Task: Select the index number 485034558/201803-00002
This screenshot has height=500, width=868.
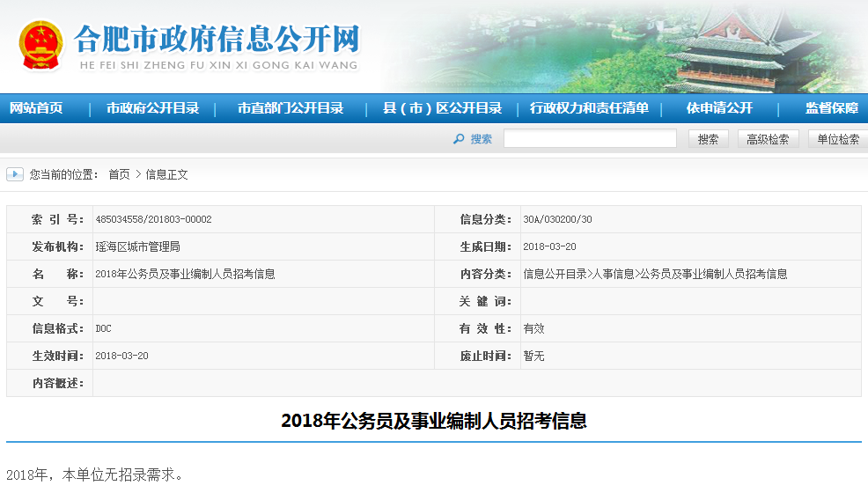Action: pos(153,219)
